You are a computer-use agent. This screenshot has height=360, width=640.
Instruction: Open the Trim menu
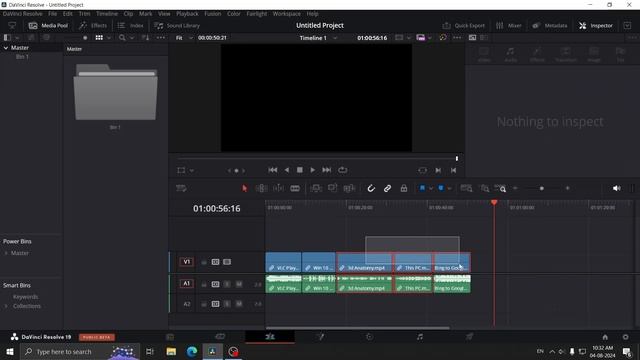click(84, 13)
